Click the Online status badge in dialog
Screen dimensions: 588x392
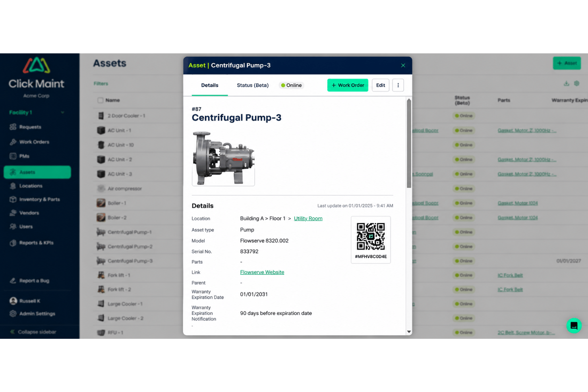[291, 85]
